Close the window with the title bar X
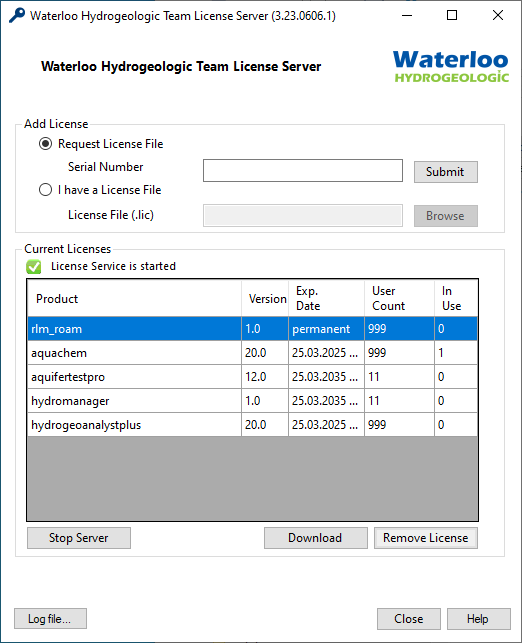Image resolution: width=522 pixels, height=643 pixels. pos(498,16)
